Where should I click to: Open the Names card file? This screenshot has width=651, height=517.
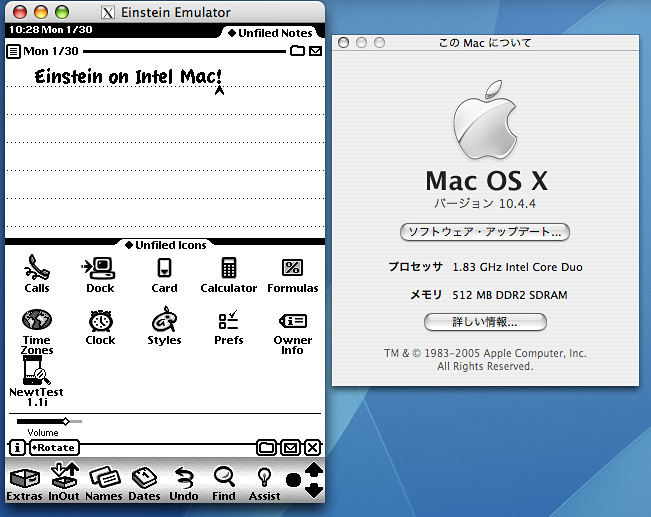104,483
